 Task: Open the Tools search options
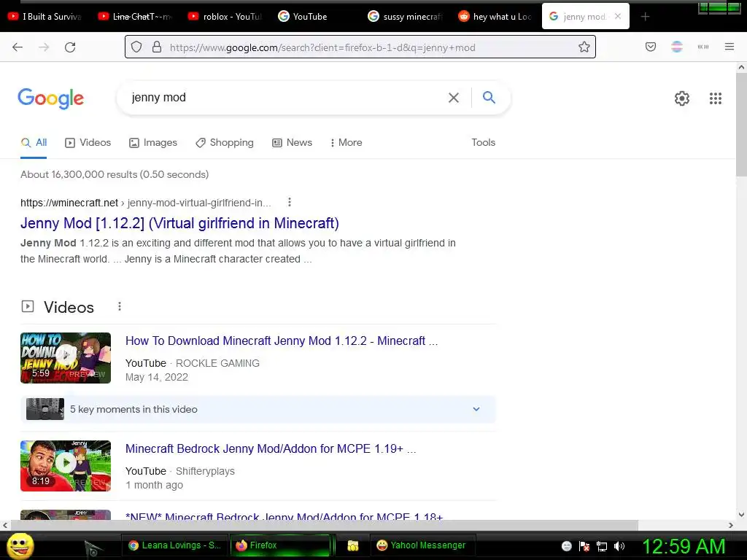tap(484, 142)
